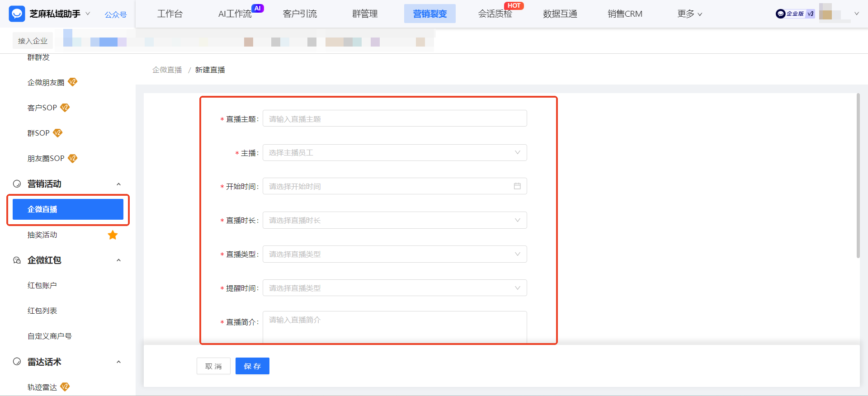Open the user account dropdown arrow
This screenshot has width=868, height=396.
point(856,14)
